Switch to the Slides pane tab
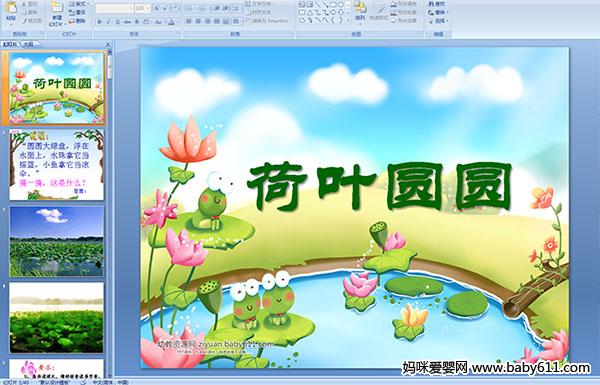Image resolution: width=600 pixels, height=385 pixels. click(10, 44)
